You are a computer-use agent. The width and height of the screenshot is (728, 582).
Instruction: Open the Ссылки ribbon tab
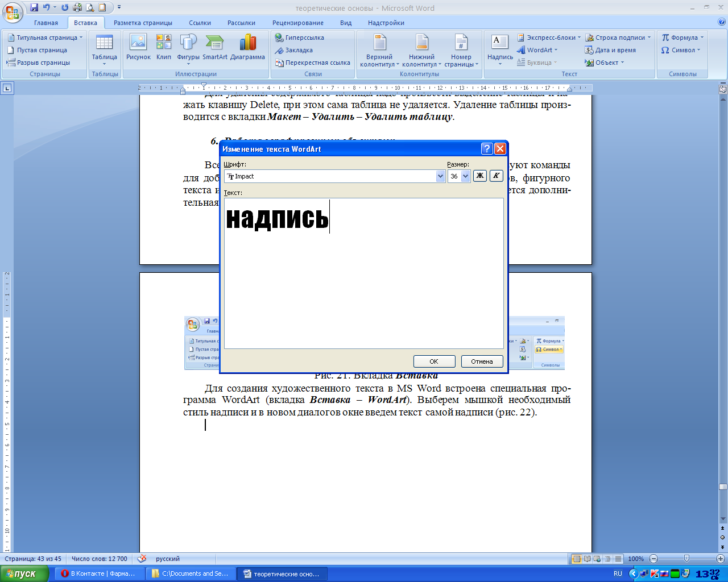coord(200,23)
